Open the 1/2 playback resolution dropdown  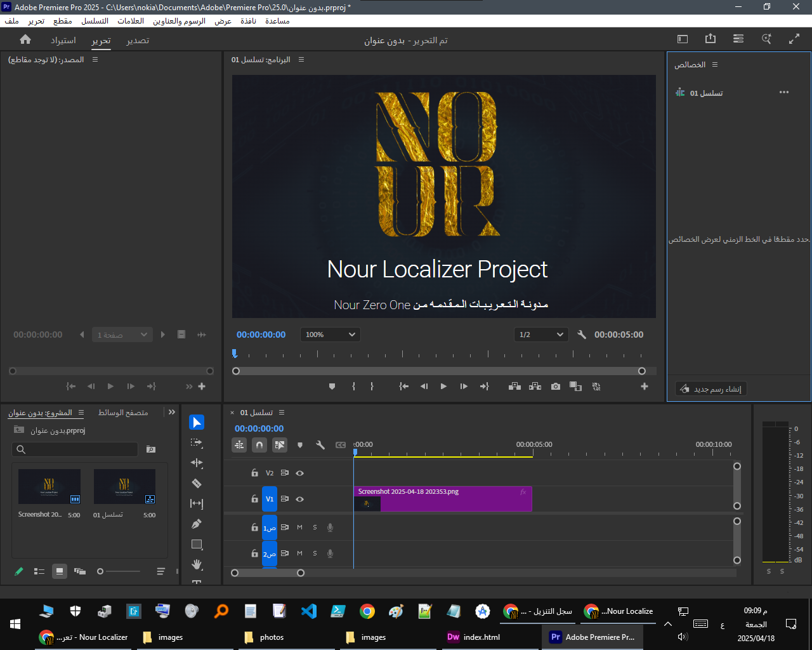541,335
